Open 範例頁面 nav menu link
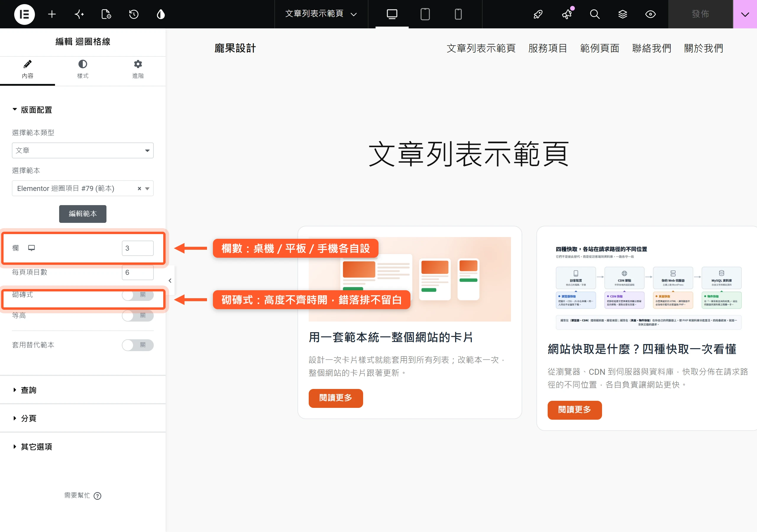 (600, 48)
